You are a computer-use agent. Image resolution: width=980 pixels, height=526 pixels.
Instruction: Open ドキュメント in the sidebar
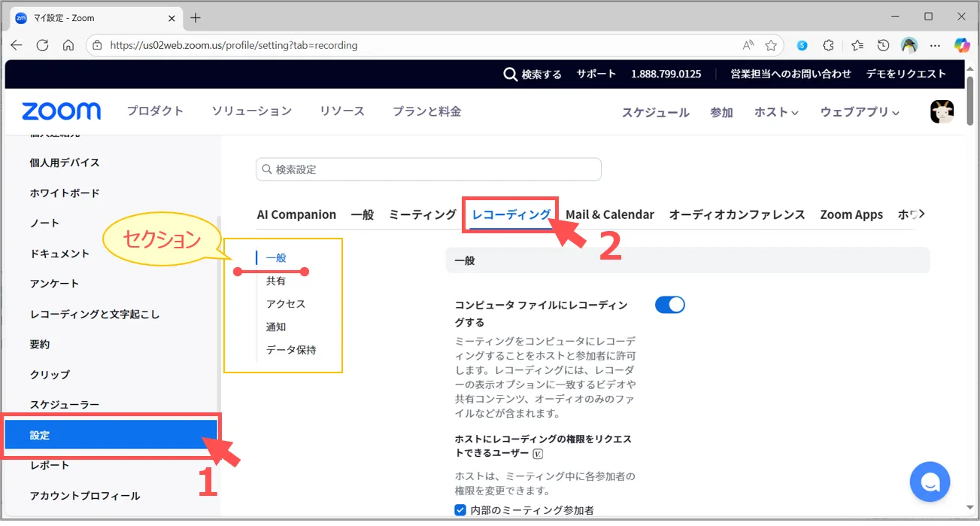(59, 254)
